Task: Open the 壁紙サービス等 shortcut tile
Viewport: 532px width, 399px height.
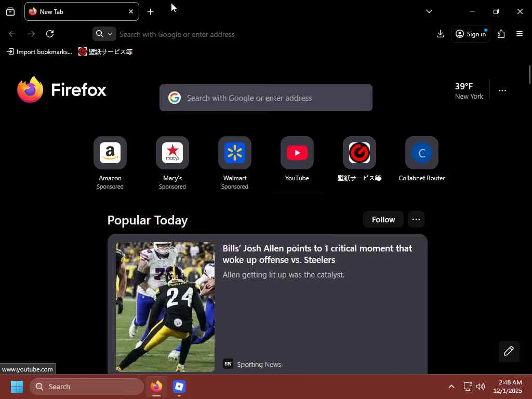Action: 360,159
